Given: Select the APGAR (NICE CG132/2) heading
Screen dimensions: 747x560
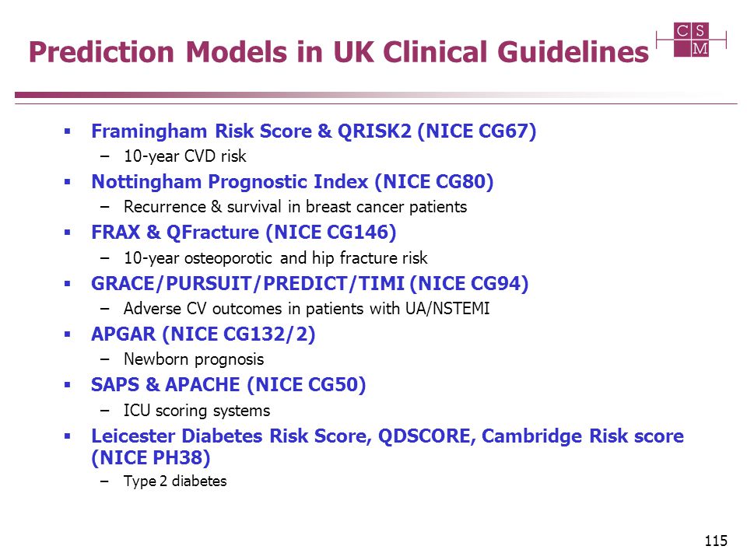Looking at the screenshot, I should tap(203, 334).
